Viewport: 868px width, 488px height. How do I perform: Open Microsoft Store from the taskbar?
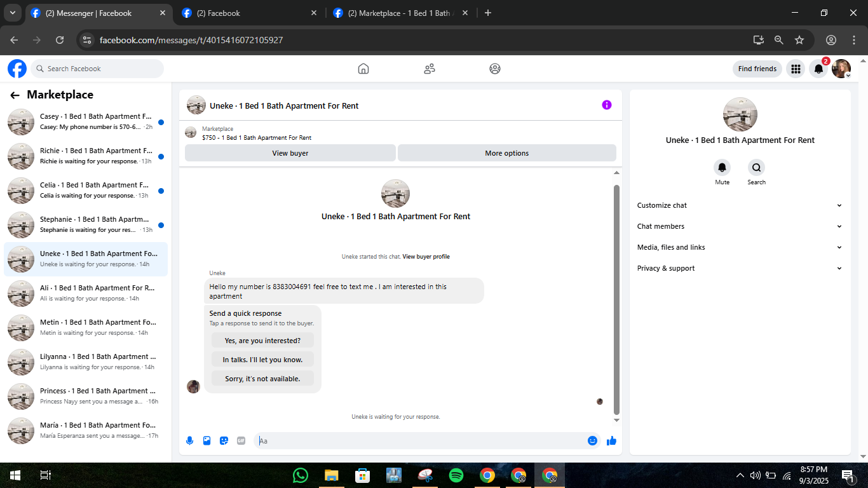tap(362, 475)
